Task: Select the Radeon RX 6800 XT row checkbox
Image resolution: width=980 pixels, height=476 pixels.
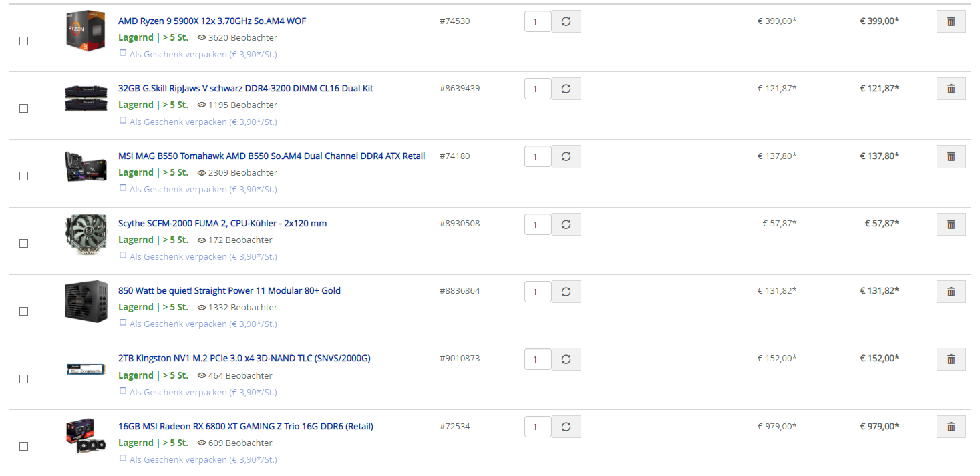Action: click(24, 446)
